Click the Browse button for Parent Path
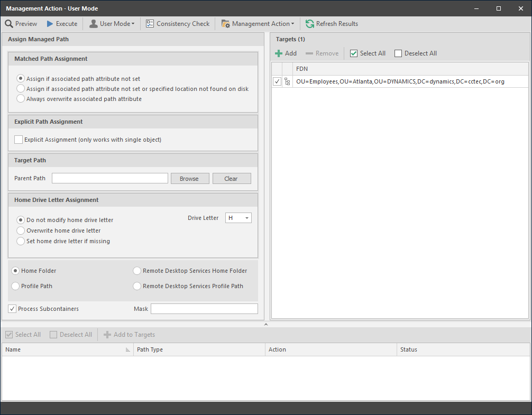532x415 pixels. [190, 179]
